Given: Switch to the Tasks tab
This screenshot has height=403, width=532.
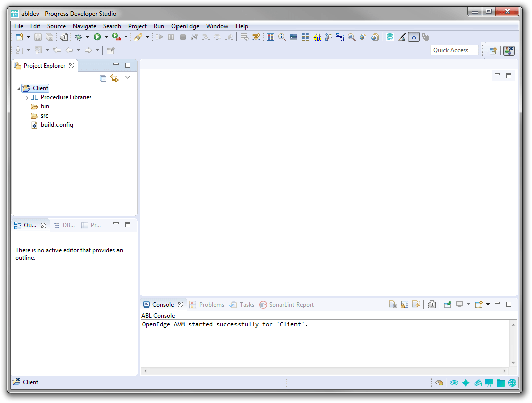Looking at the screenshot, I should [x=242, y=305].
